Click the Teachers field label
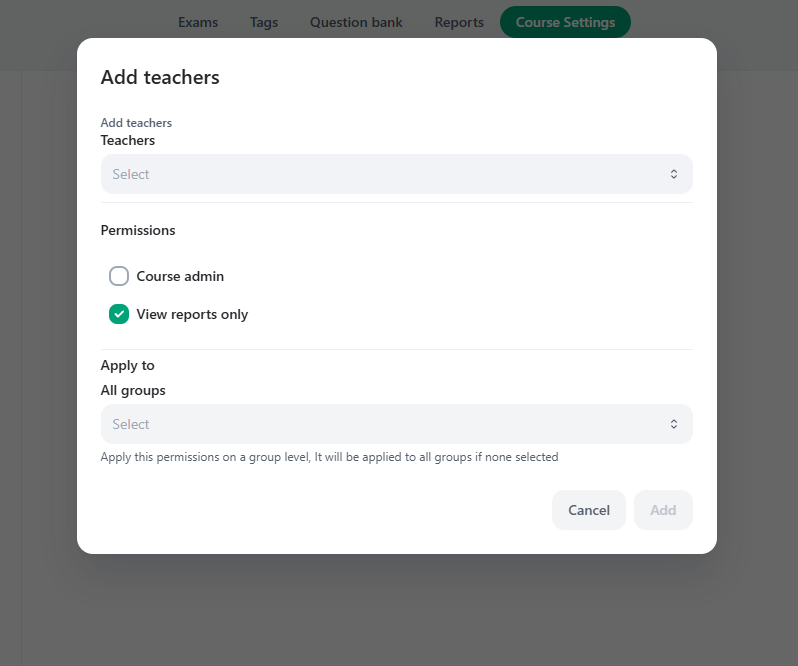 click(128, 140)
